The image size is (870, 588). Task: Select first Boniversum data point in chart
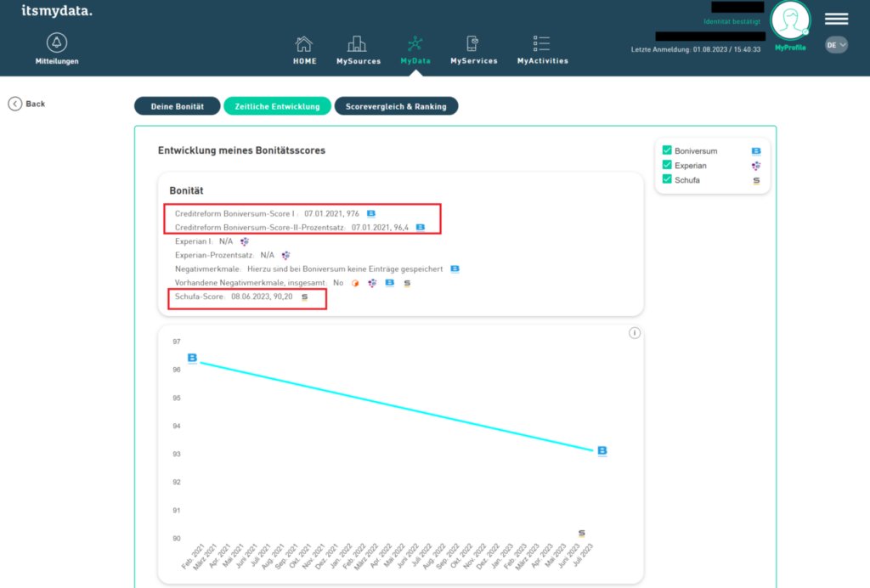point(192,358)
